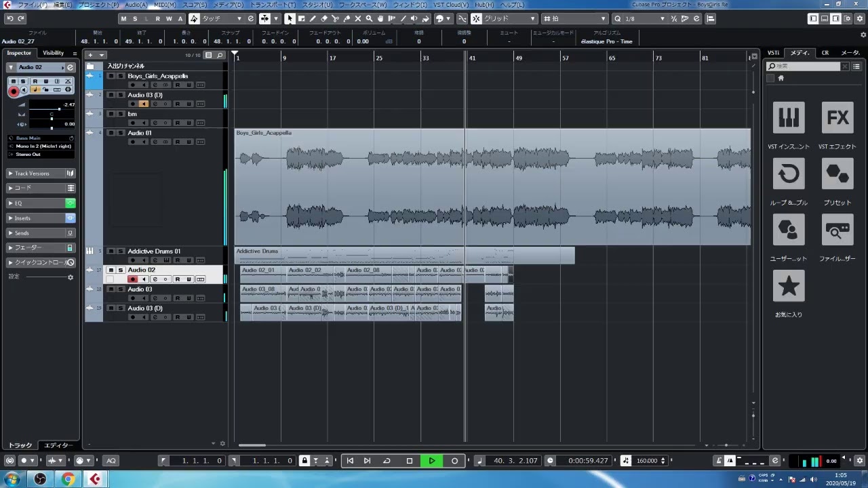The image size is (868, 488).
Task: Open the Loops & Samples tile
Action: pyautogui.click(x=789, y=175)
